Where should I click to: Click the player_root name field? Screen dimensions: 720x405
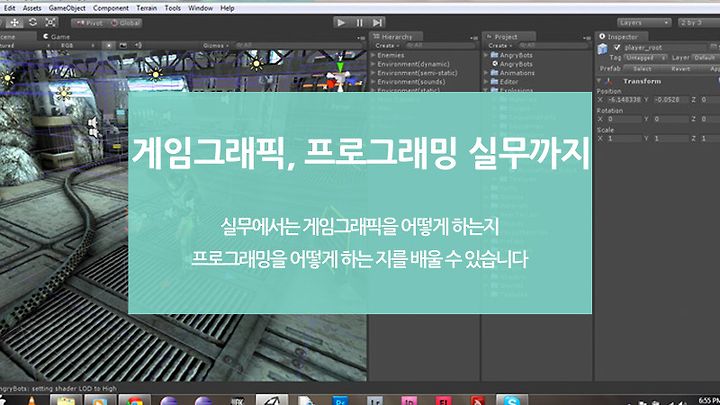[664, 47]
